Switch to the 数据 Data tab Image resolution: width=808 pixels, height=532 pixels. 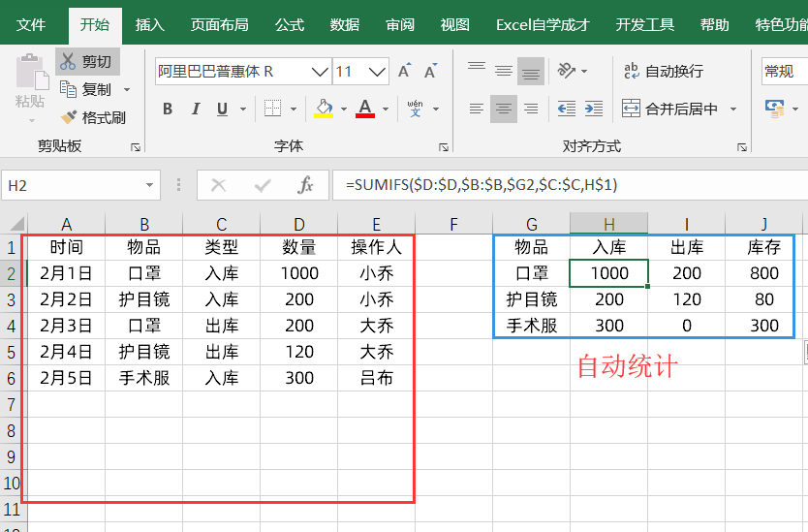tap(344, 25)
